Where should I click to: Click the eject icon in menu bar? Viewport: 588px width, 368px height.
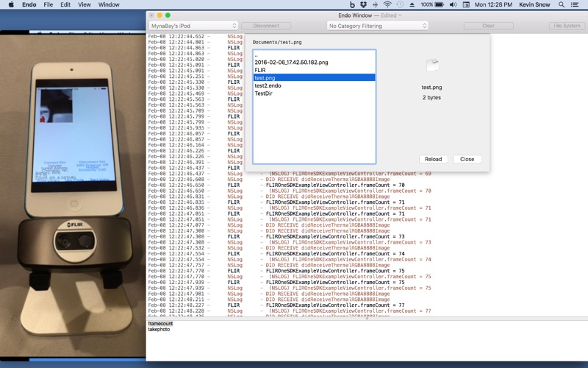412,4
